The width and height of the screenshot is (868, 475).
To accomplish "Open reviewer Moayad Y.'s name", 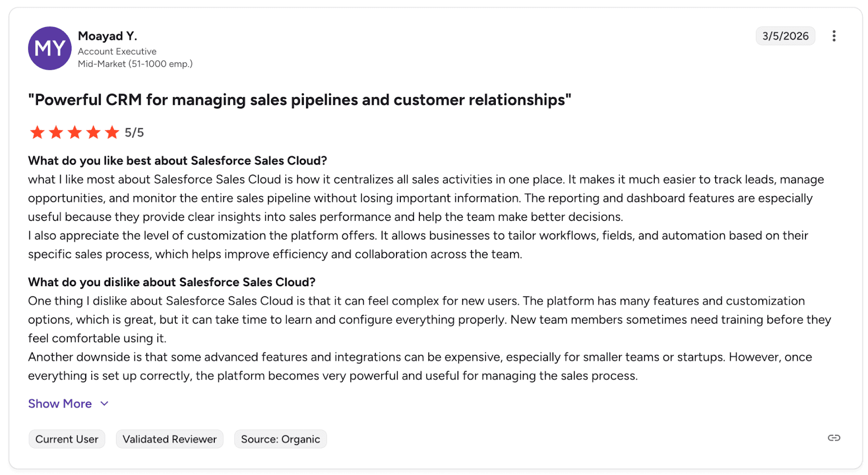I will coord(107,36).
